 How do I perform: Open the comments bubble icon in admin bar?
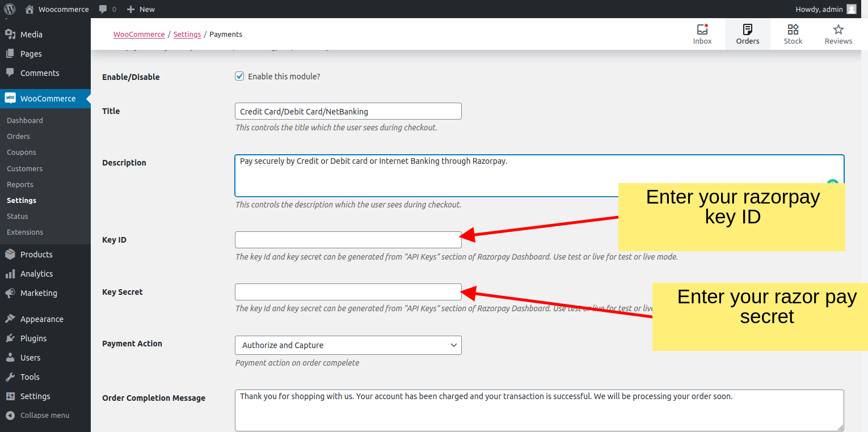(103, 9)
